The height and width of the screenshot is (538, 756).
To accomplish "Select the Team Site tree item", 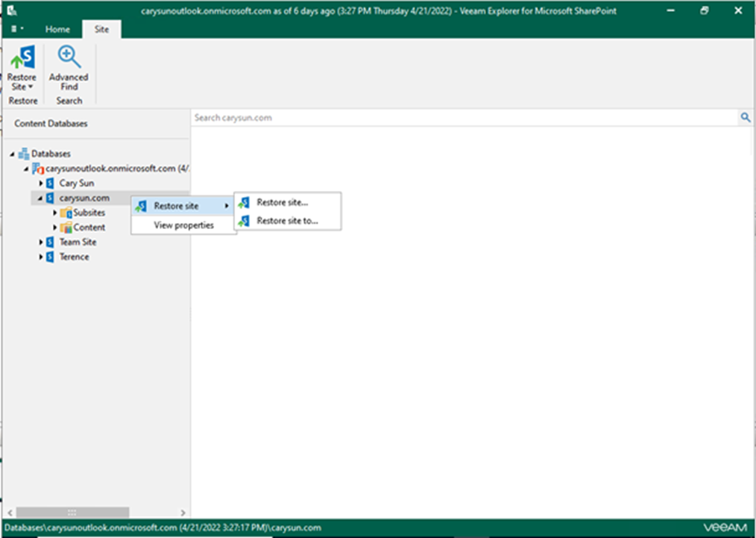I will 78,242.
